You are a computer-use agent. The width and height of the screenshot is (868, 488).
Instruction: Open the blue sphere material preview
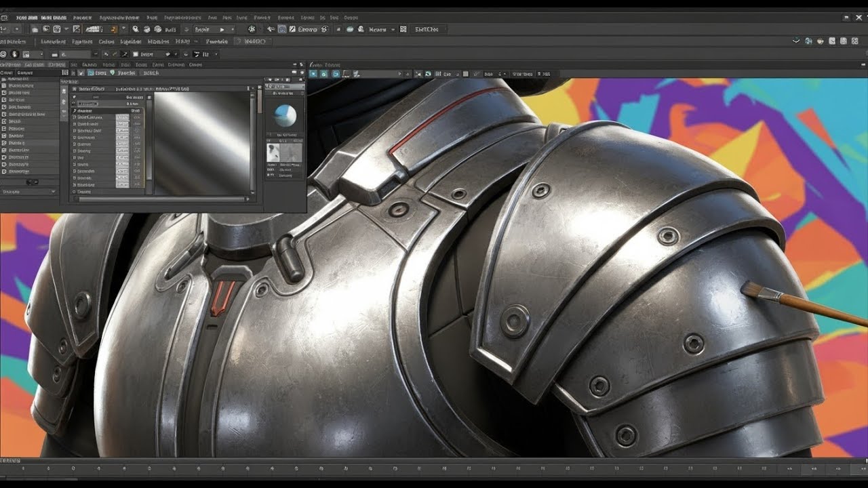click(x=285, y=116)
